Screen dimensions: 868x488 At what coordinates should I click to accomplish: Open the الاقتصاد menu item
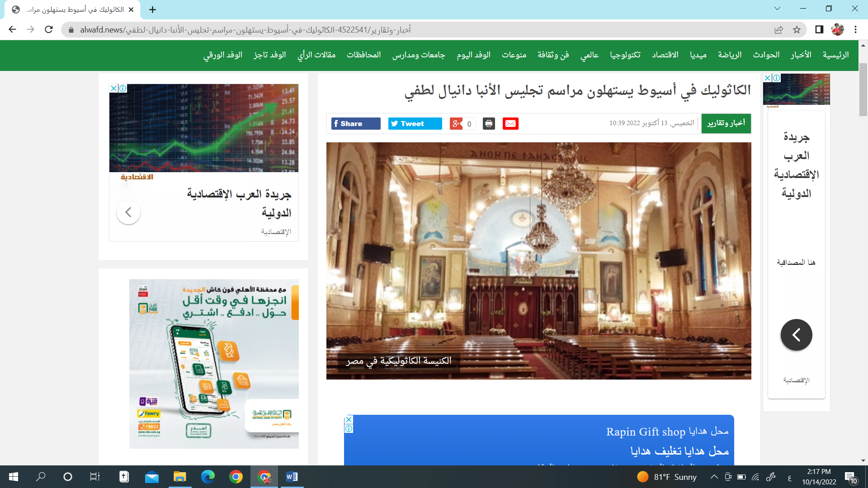click(x=665, y=55)
